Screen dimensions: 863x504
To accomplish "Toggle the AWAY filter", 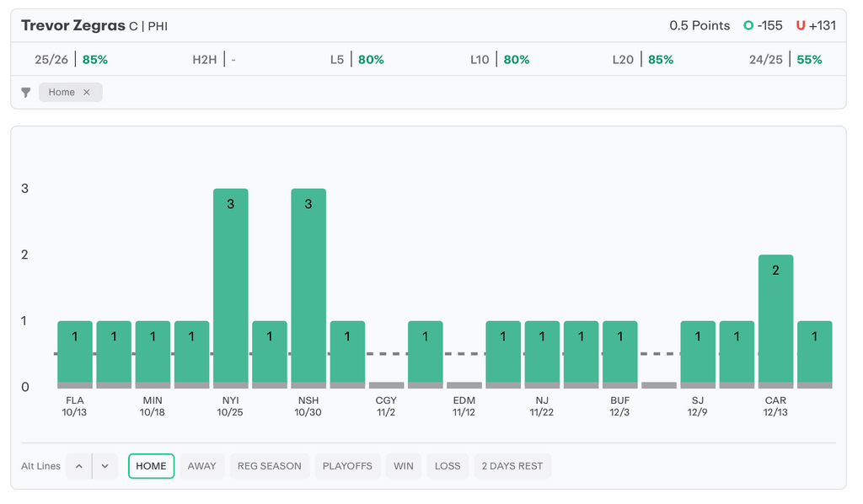I will pyautogui.click(x=201, y=466).
